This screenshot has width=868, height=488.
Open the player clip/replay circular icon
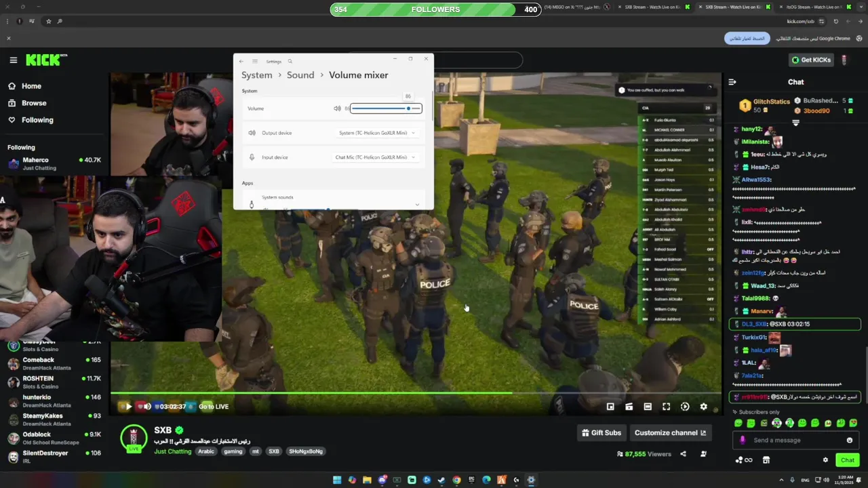pyautogui.click(x=685, y=407)
